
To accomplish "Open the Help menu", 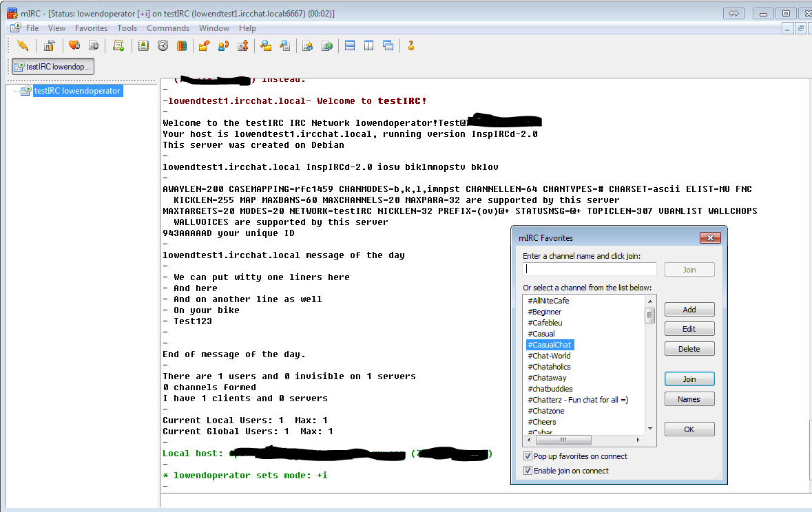I will coord(247,28).
